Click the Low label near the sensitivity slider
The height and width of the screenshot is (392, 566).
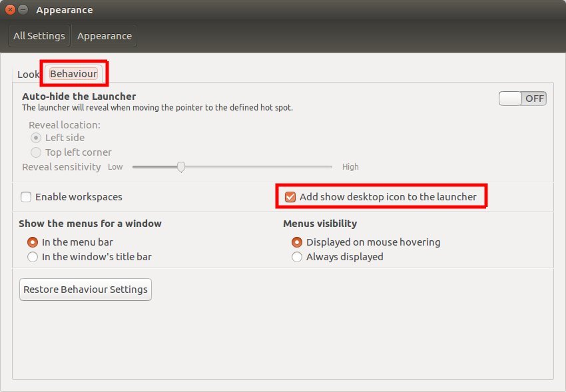click(x=115, y=167)
